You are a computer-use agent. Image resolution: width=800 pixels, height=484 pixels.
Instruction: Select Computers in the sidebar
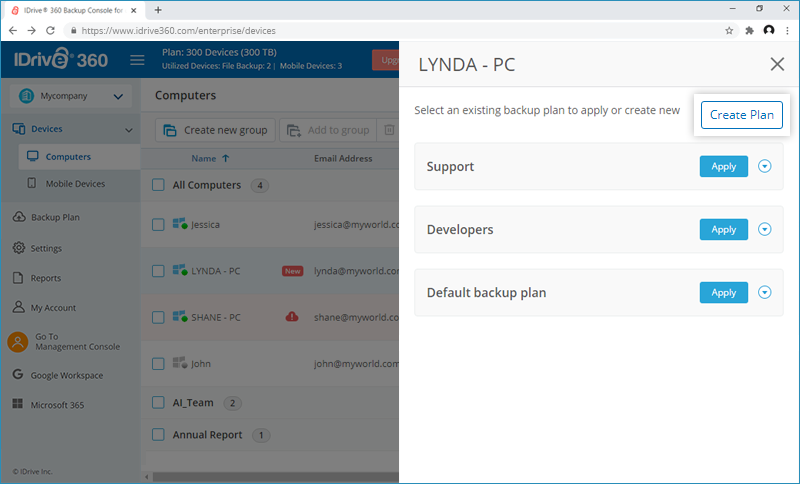pos(79,157)
